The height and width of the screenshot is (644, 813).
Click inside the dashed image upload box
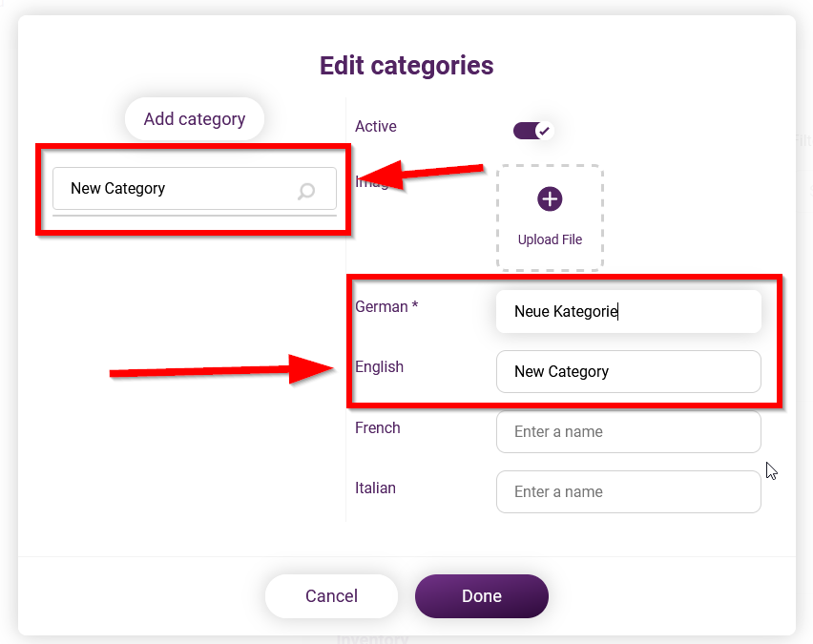pos(550,218)
